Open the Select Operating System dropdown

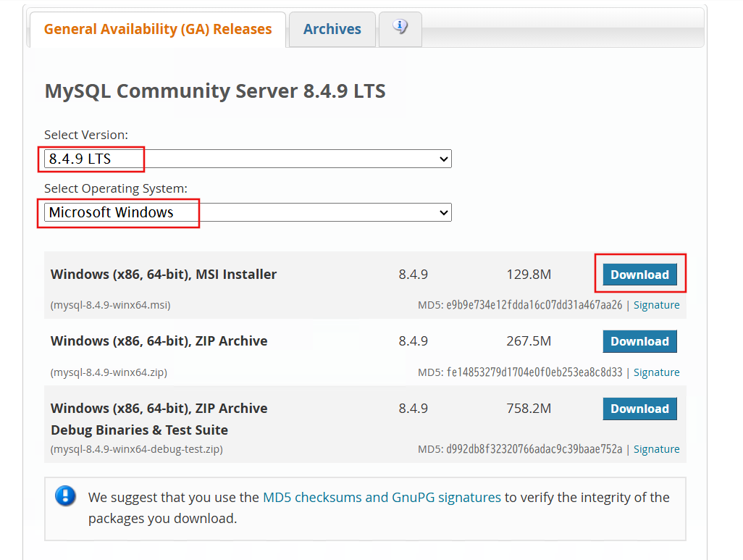click(248, 212)
